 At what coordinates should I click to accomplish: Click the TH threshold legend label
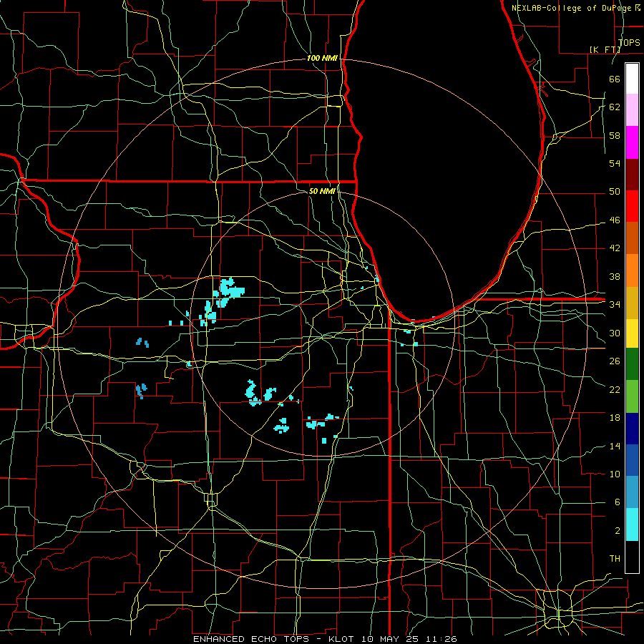click(x=615, y=559)
